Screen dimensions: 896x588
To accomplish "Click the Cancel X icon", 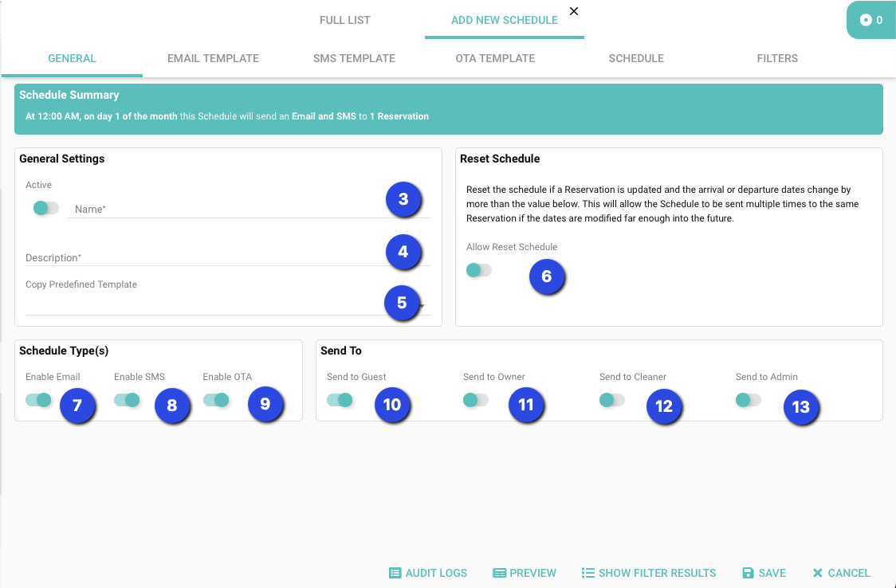I will [x=817, y=573].
